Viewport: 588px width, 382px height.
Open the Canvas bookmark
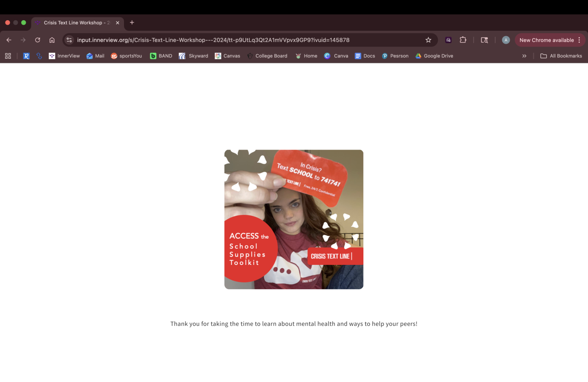pos(227,56)
